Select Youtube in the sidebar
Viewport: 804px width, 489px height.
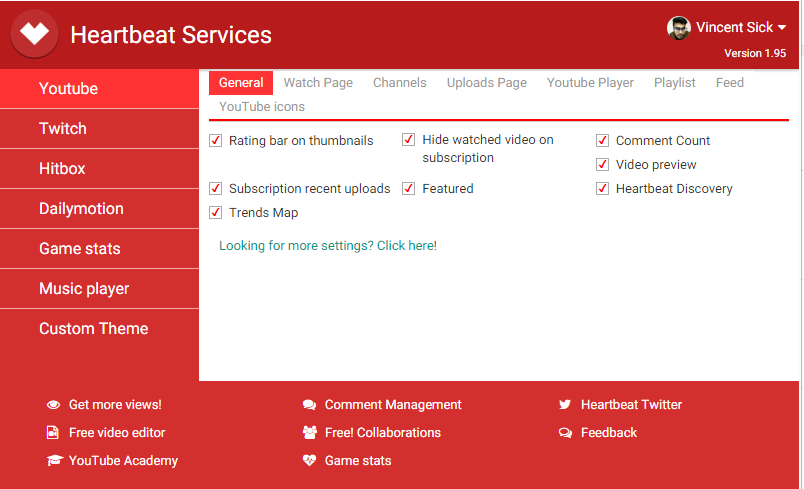99,89
